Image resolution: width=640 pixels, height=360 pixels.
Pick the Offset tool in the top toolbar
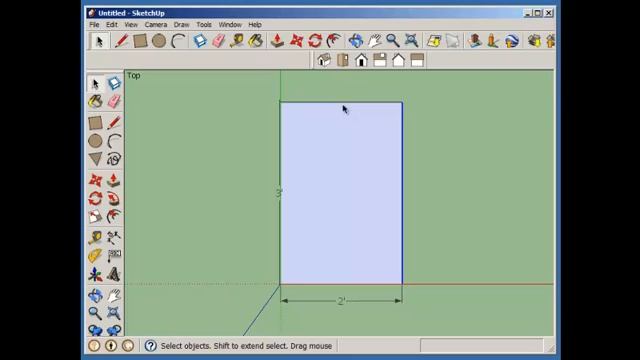(334, 41)
